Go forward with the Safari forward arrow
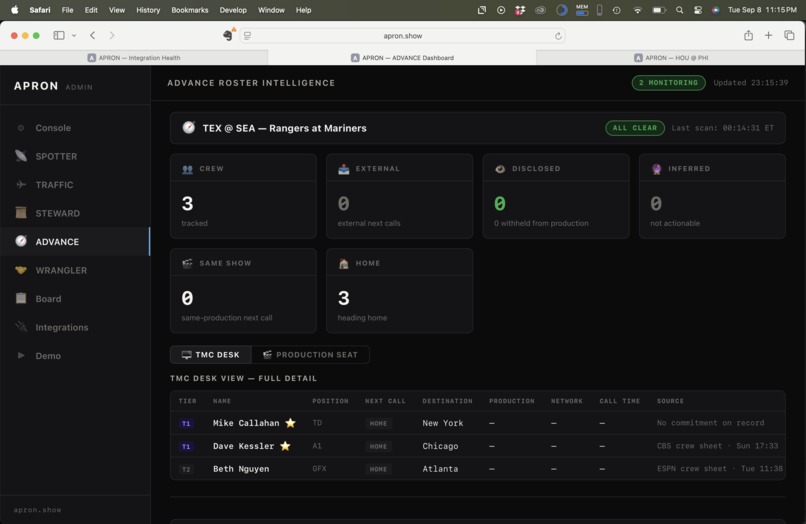 point(112,35)
